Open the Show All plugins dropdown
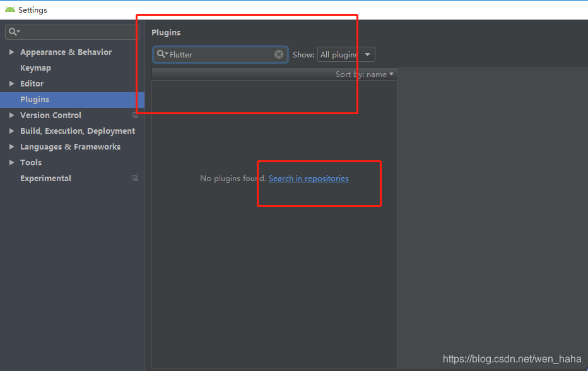This screenshot has height=371, width=588. [x=346, y=54]
